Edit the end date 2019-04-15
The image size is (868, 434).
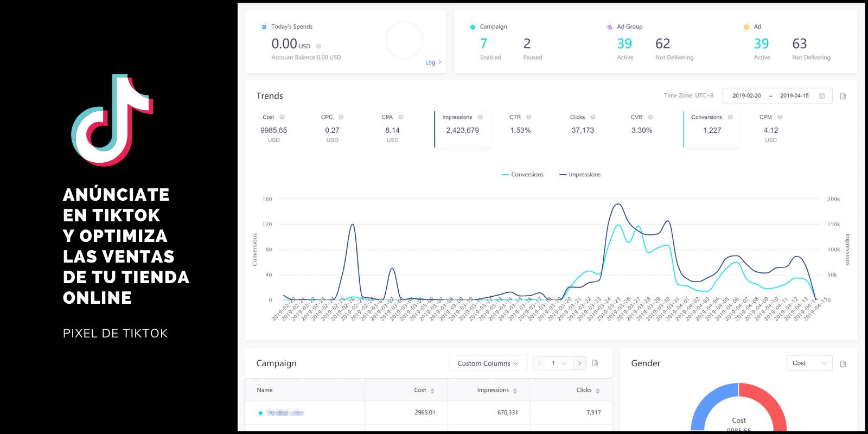pyautogui.click(x=794, y=96)
